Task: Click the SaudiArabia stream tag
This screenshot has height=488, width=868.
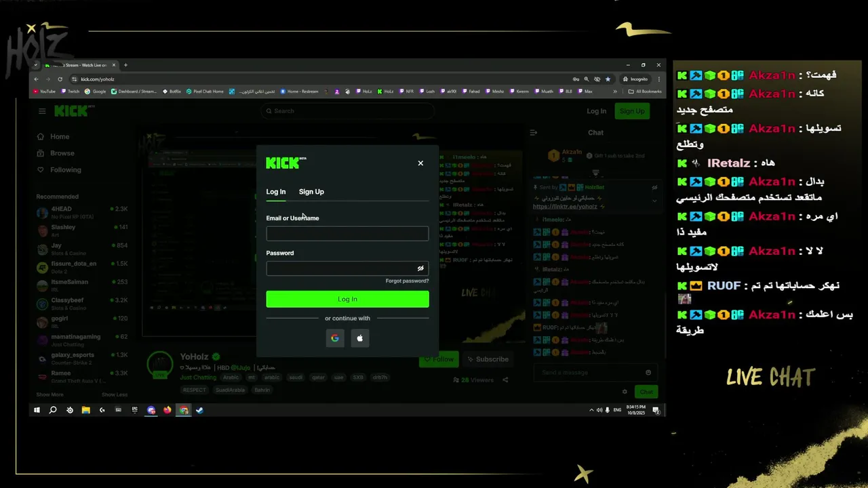Action: point(230,390)
